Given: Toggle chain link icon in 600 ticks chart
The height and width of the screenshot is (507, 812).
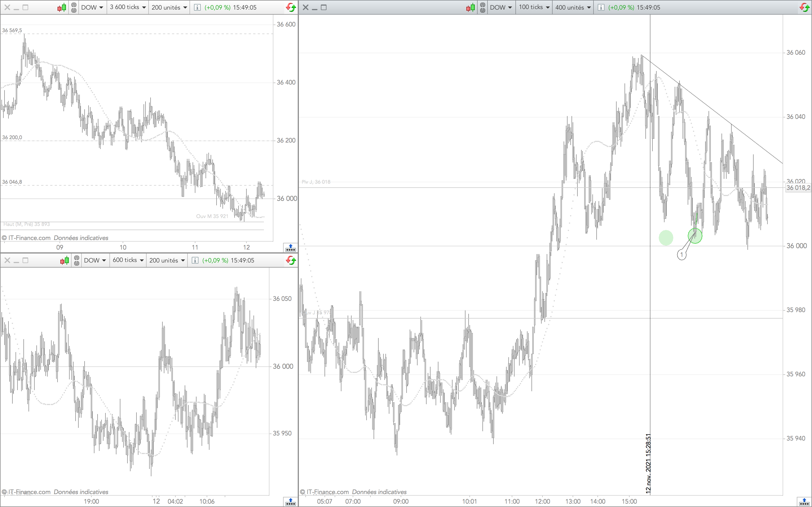Looking at the screenshot, I should [77, 260].
